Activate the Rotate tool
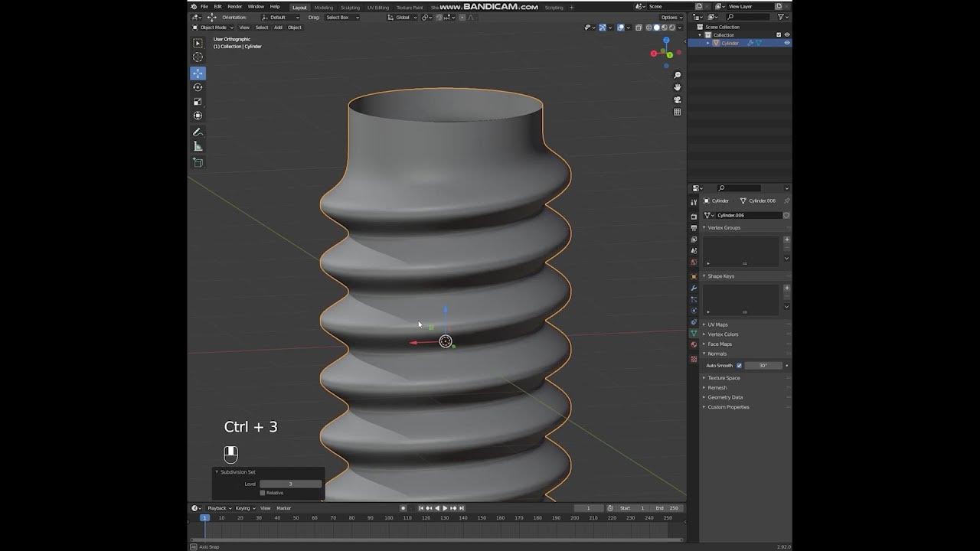The width and height of the screenshot is (980, 551). (x=198, y=87)
